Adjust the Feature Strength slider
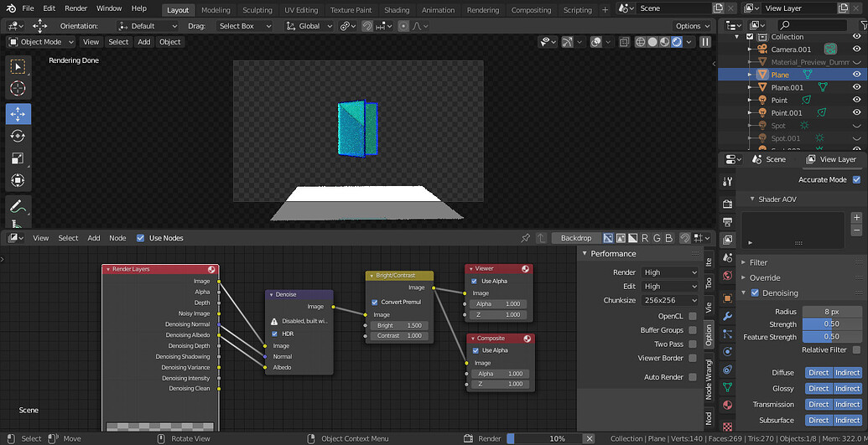 click(x=831, y=337)
